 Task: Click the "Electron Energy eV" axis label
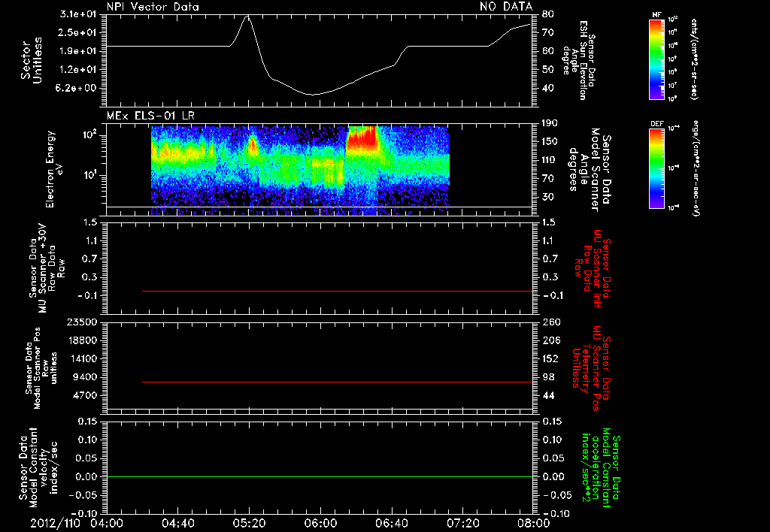click(55, 169)
